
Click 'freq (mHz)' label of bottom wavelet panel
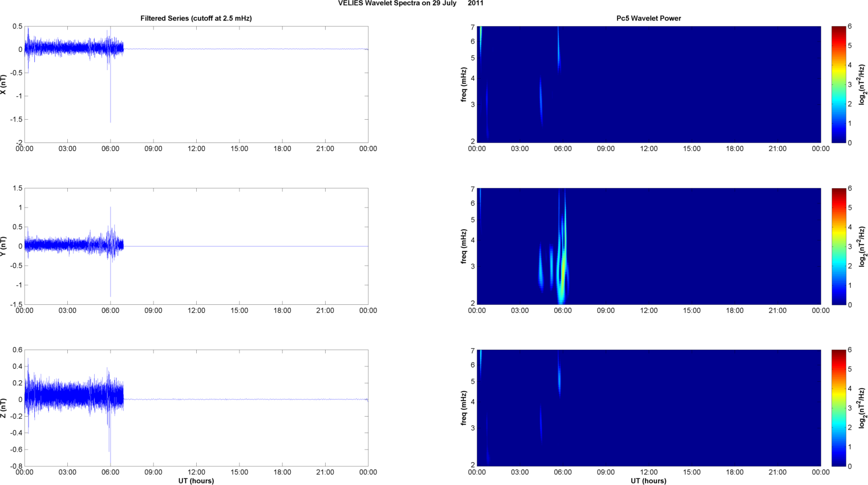point(464,408)
